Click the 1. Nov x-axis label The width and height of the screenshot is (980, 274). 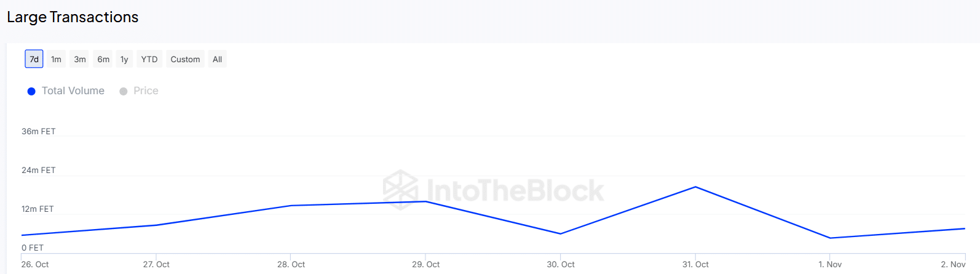pos(830,265)
